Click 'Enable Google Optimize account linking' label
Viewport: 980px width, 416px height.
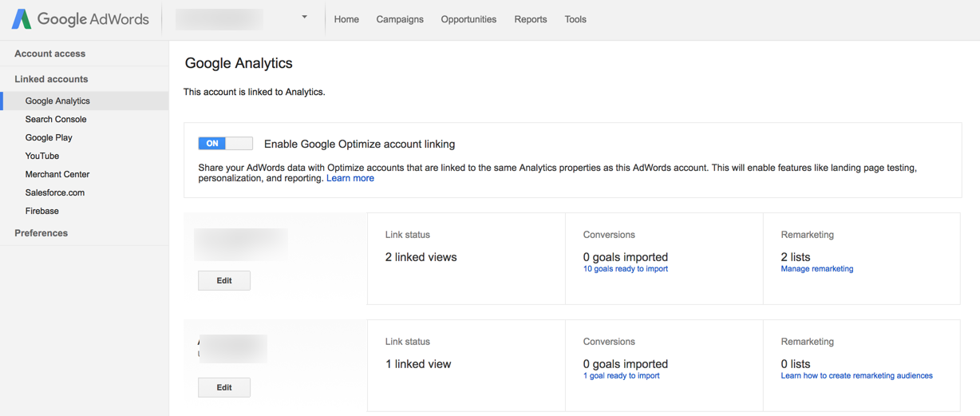[x=359, y=145]
